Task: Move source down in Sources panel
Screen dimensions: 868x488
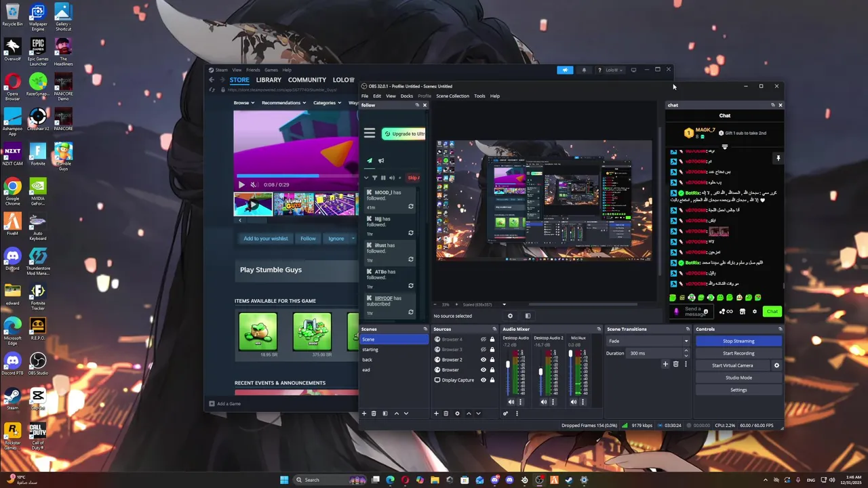Action: (x=478, y=413)
